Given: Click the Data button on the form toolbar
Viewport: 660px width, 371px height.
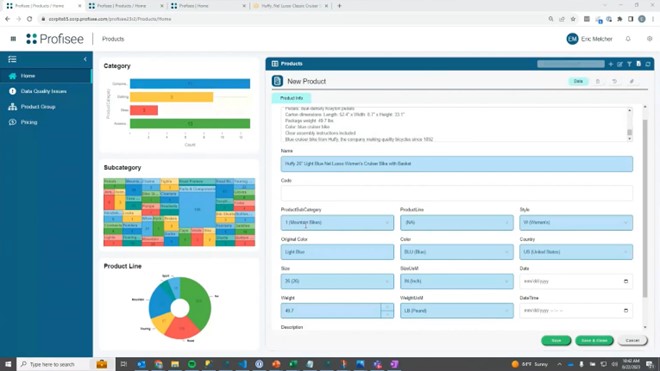Looking at the screenshot, I should pos(578,81).
